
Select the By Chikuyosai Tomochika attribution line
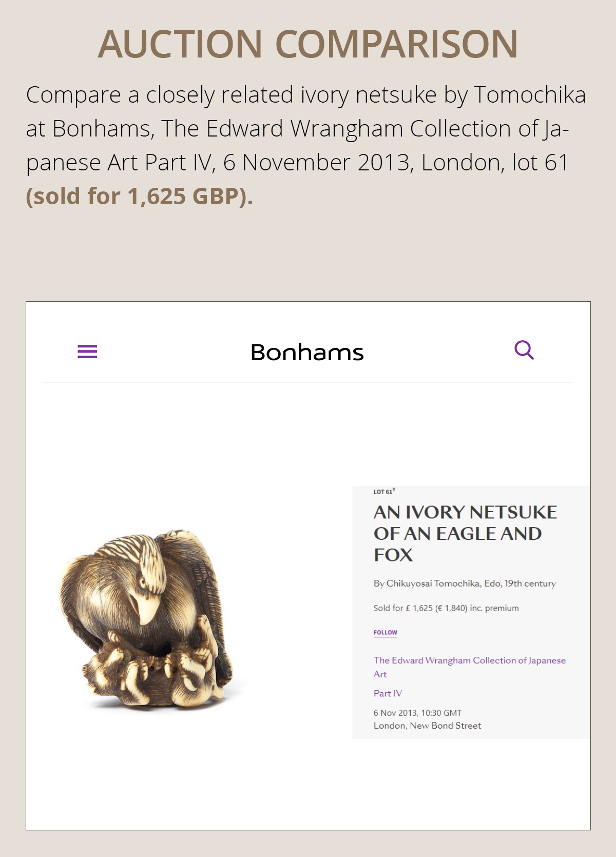(464, 583)
